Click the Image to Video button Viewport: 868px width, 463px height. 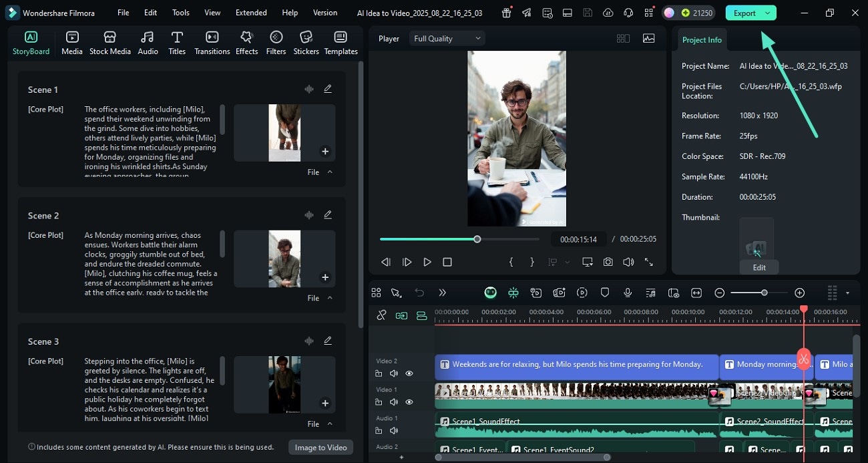click(320, 447)
